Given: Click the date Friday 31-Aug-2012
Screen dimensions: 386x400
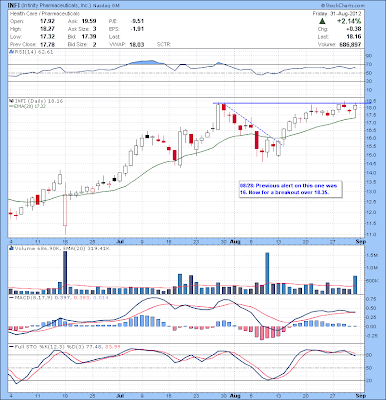Looking at the screenshot, I should click(337, 14).
